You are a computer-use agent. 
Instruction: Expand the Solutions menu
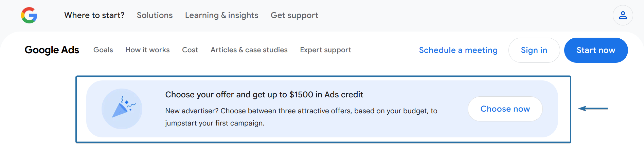(155, 15)
